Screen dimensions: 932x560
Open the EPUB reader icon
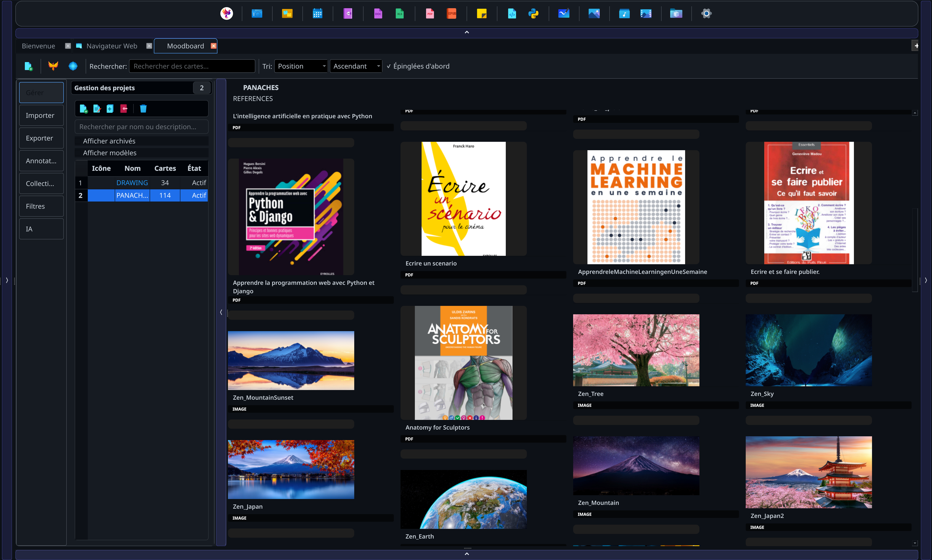pyautogui.click(x=451, y=14)
